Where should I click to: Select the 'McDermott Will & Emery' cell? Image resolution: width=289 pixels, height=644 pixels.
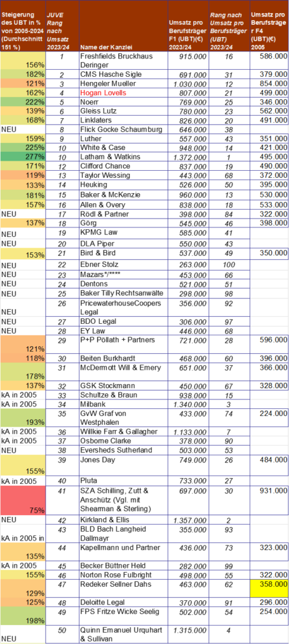tap(123, 372)
